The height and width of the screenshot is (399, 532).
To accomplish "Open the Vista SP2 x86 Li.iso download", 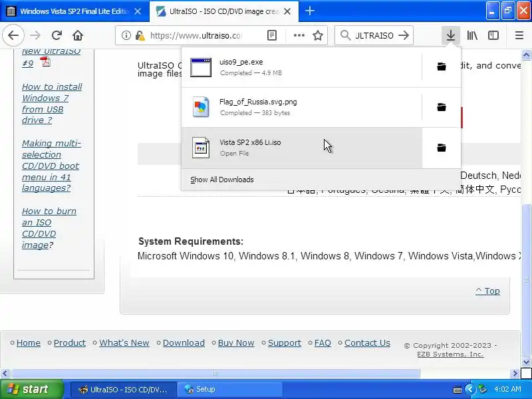I will [302, 148].
